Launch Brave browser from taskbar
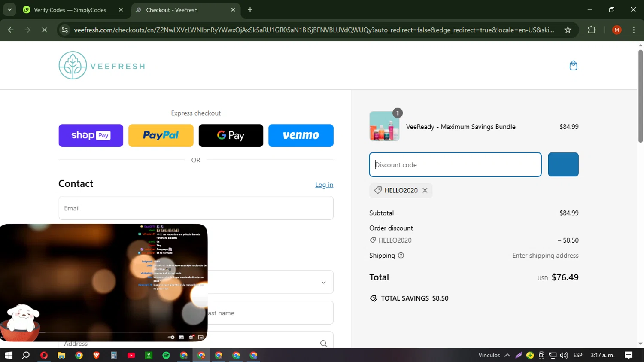 click(x=96, y=355)
